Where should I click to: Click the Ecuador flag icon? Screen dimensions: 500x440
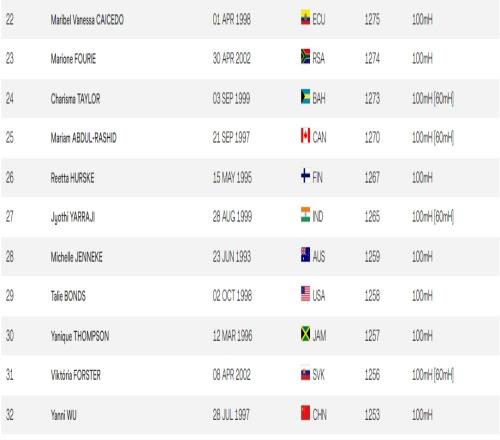(x=305, y=17)
